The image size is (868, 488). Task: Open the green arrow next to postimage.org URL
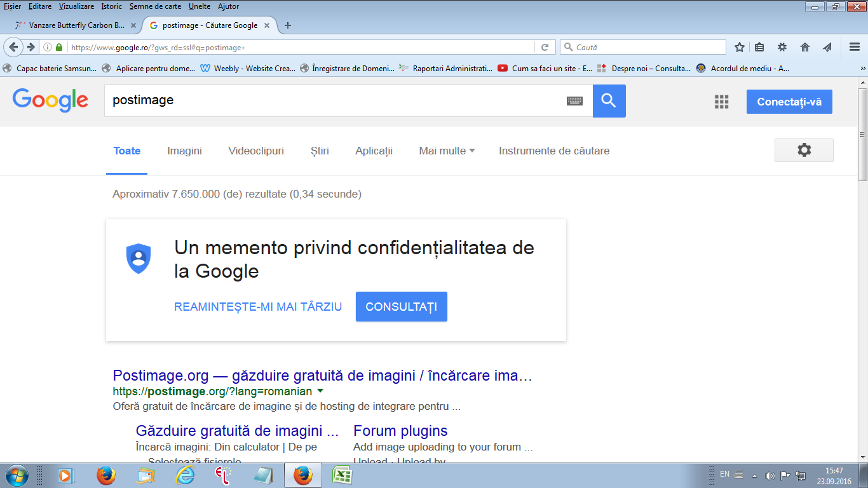point(320,391)
